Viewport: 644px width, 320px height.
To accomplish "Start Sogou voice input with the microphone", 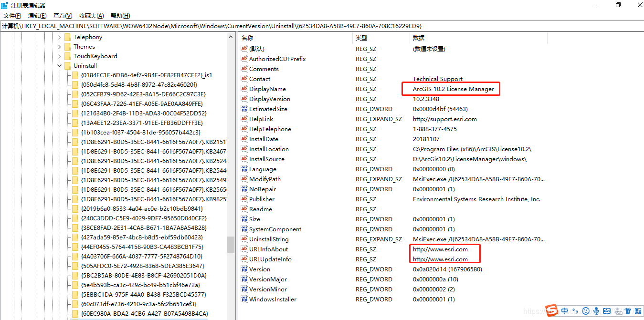I will click(x=596, y=311).
